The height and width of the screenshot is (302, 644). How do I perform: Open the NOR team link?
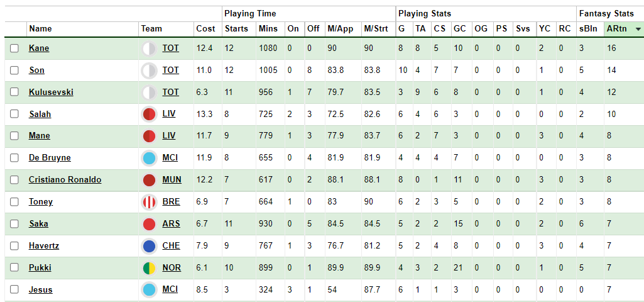click(172, 268)
